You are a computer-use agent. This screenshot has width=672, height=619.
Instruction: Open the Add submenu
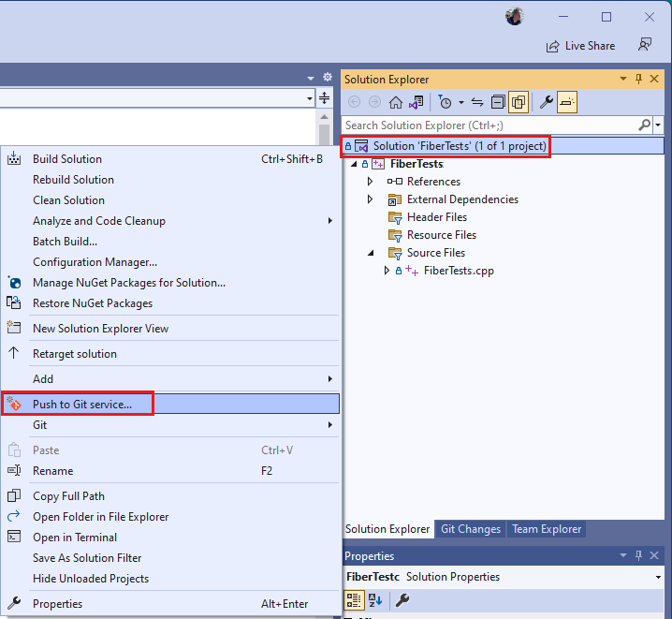click(170, 379)
